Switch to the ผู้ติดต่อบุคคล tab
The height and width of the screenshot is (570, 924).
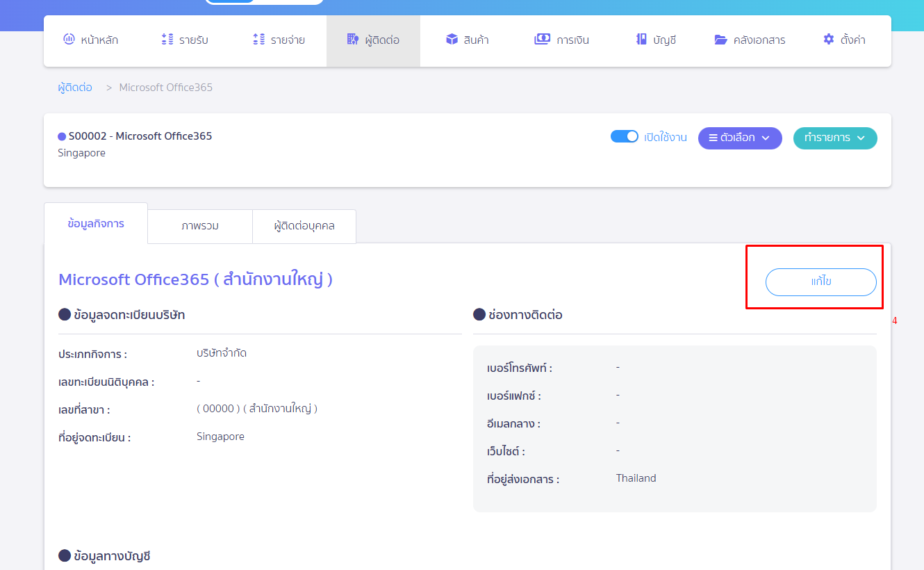pyautogui.click(x=304, y=226)
